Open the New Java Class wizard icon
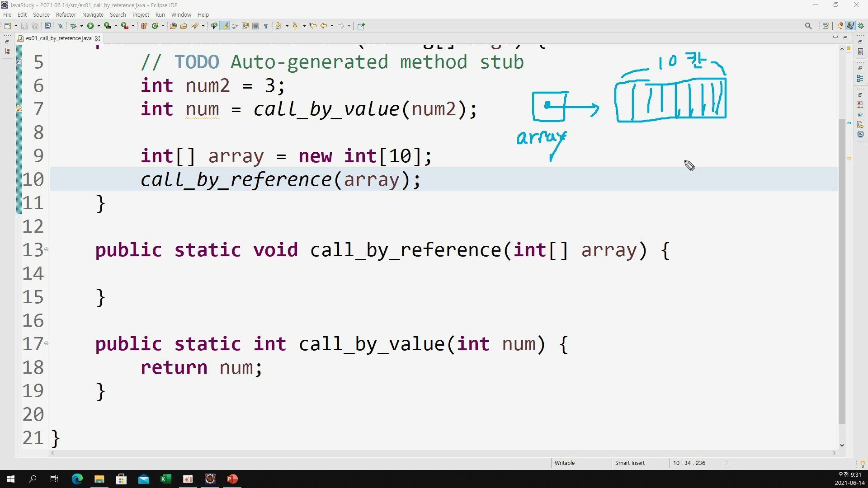 [x=155, y=26]
